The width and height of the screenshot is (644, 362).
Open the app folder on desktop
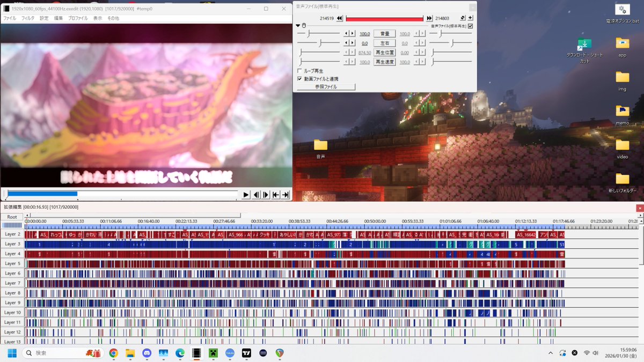[622, 47]
